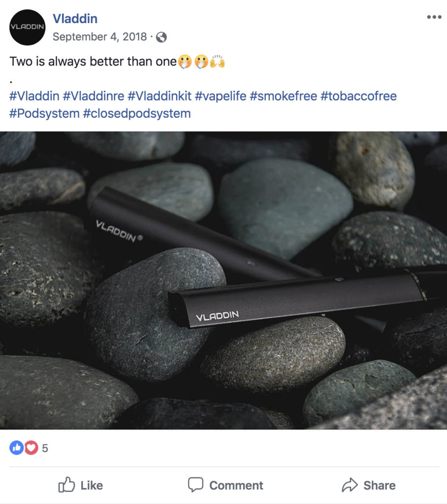The height and width of the screenshot is (504, 447).
Task: Open the #Podsystem hashtag
Action: (44, 114)
